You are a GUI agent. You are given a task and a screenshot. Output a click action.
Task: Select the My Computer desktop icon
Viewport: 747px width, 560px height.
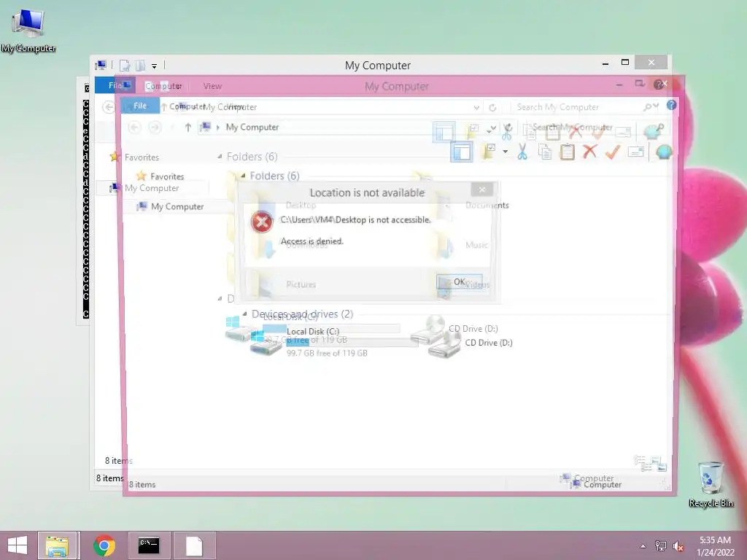(x=28, y=29)
